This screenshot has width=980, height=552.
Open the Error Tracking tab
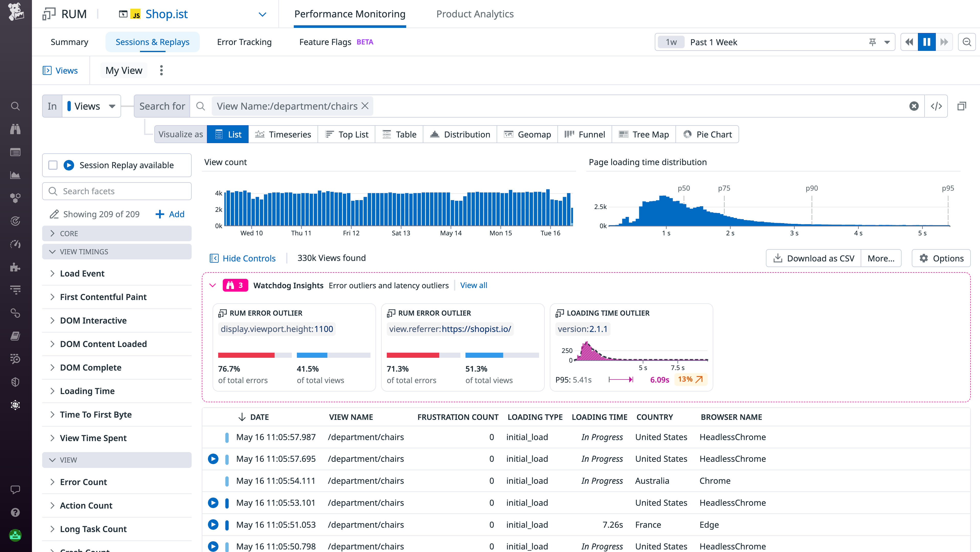[x=244, y=42]
